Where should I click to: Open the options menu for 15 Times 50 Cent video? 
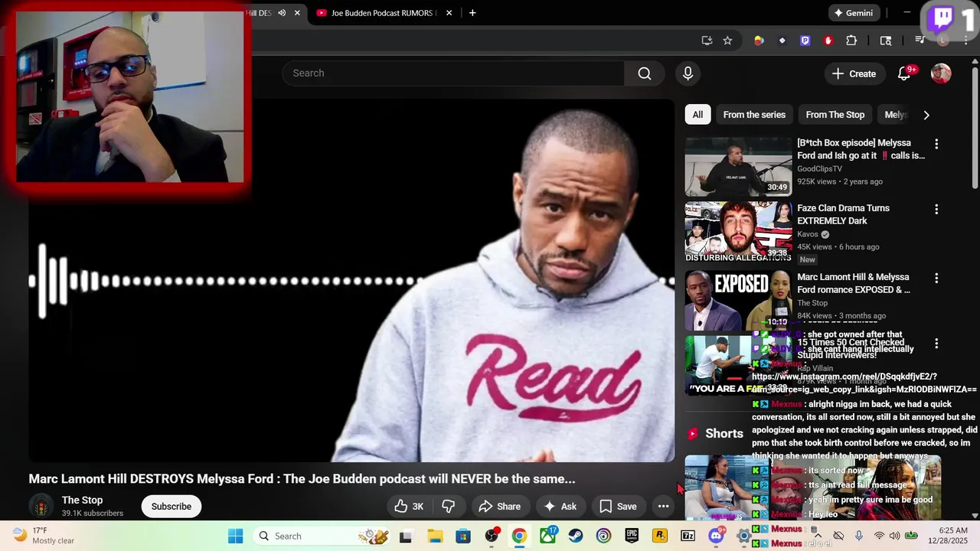(x=936, y=344)
